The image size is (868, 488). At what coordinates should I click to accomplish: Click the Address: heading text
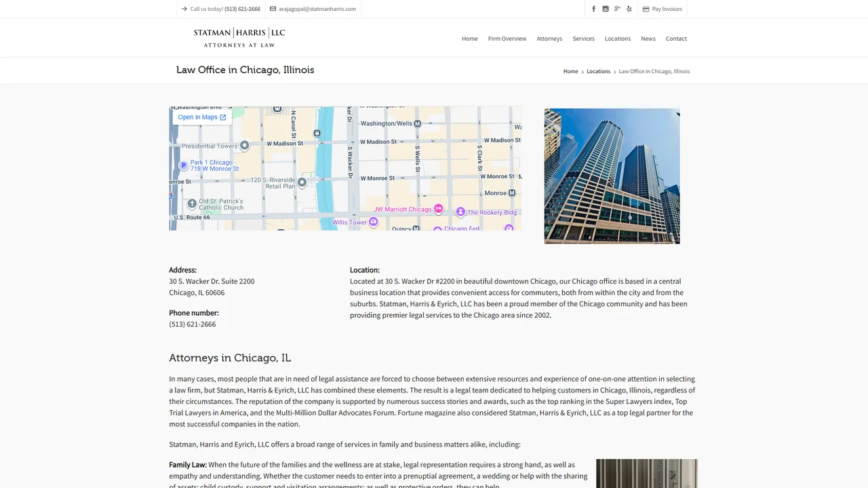(x=182, y=270)
